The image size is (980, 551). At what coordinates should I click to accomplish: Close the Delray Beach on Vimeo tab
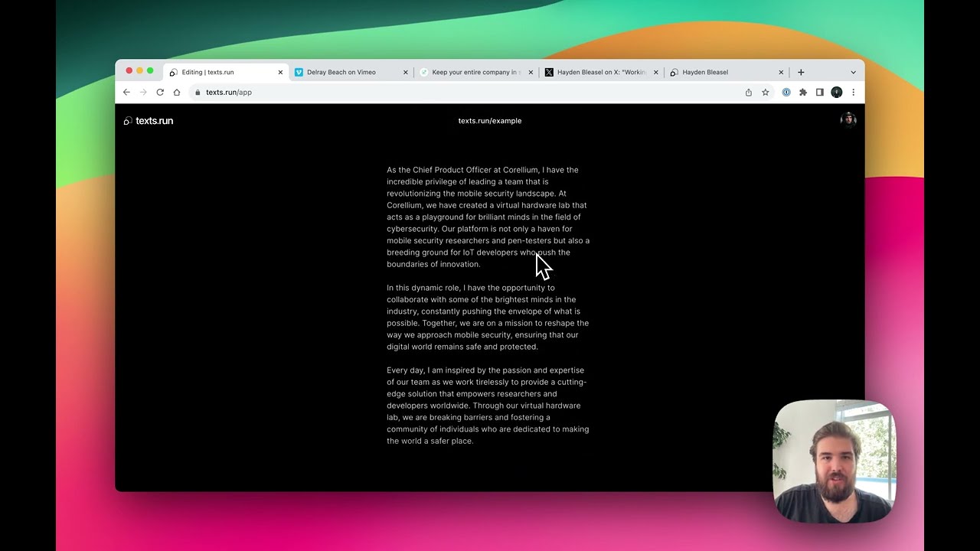point(406,73)
